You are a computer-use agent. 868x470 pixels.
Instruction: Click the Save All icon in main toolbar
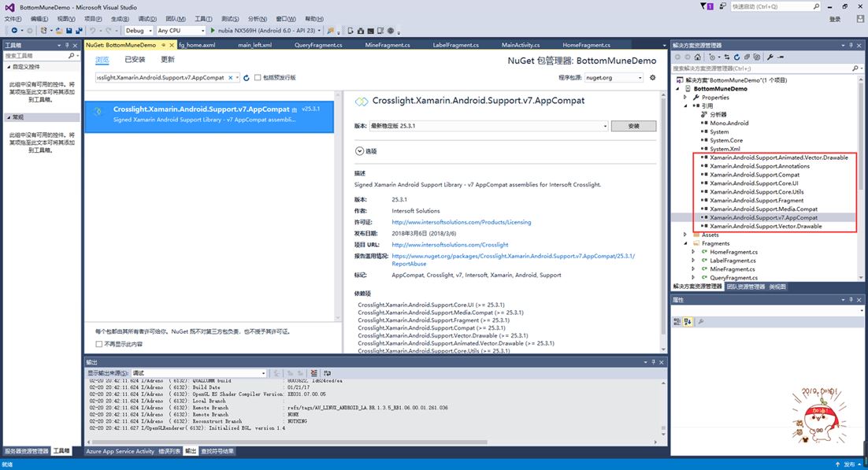pos(80,31)
